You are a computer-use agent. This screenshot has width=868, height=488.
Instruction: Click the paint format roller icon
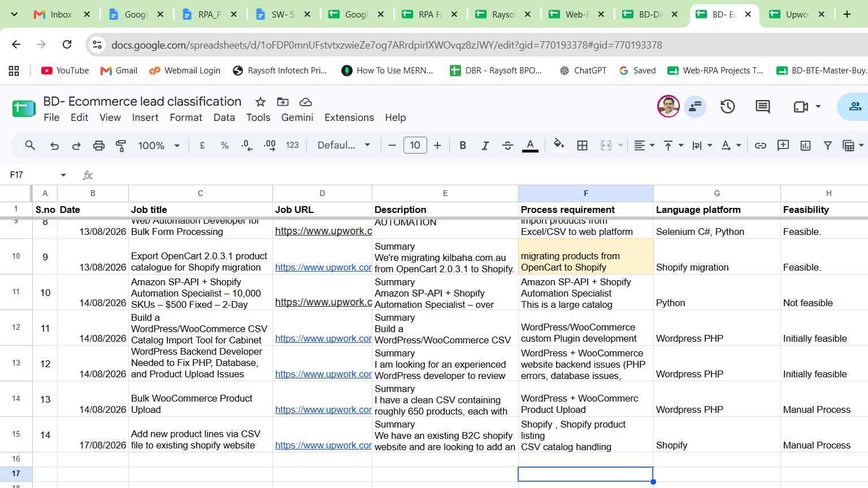(x=121, y=146)
